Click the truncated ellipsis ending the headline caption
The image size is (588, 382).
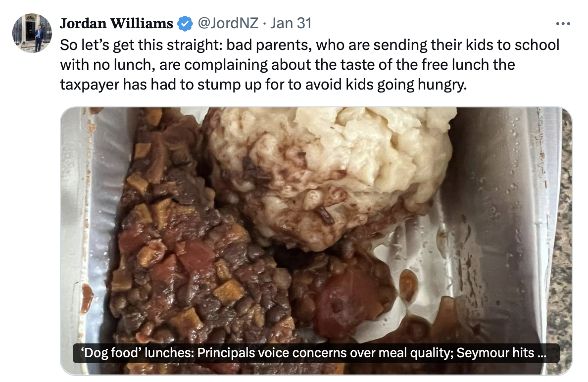(541, 354)
